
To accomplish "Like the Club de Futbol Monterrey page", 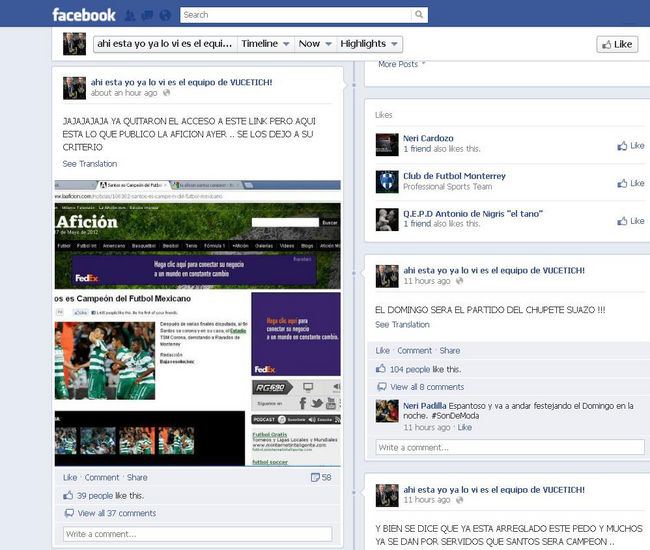I will pos(630,183).
